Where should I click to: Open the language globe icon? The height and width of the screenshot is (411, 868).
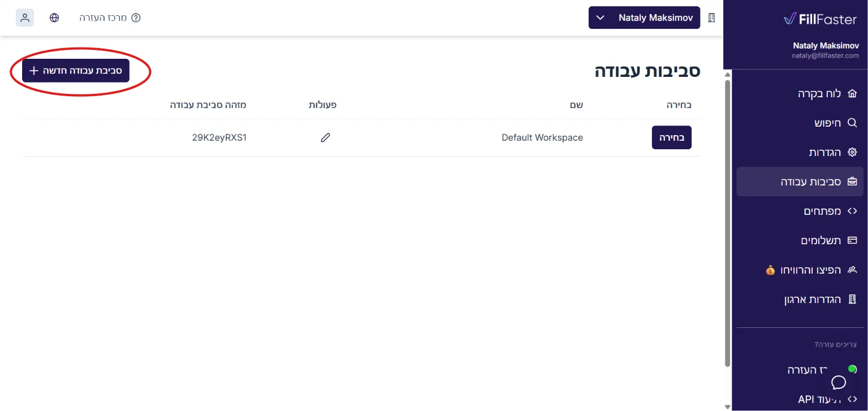[54, 18]
